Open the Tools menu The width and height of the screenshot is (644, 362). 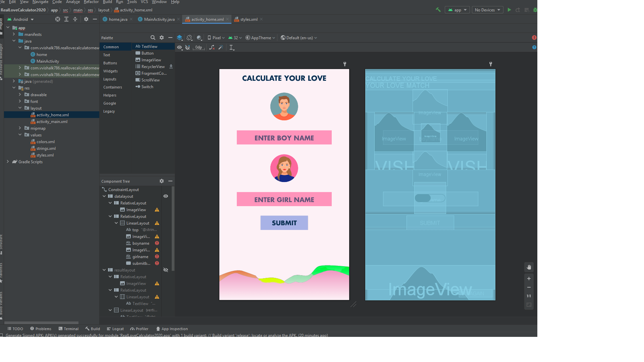coord(132,2)
